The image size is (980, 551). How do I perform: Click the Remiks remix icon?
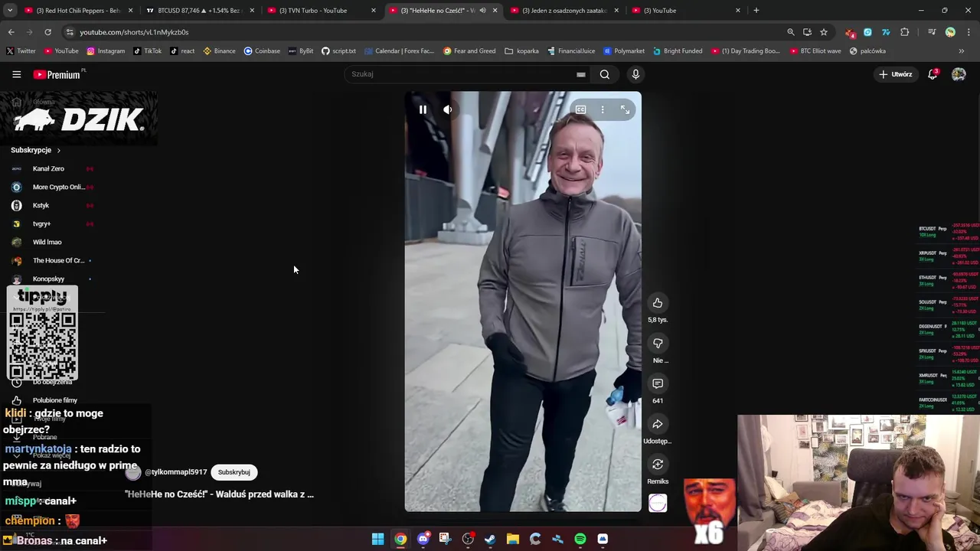[x=658, y=465]
